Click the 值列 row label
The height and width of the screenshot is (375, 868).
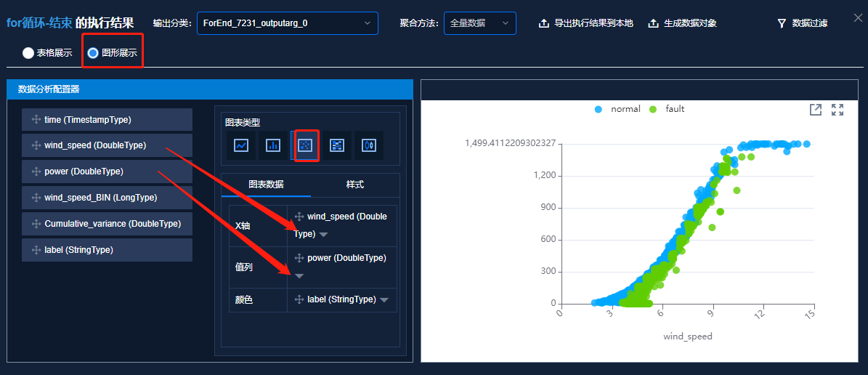243,267
